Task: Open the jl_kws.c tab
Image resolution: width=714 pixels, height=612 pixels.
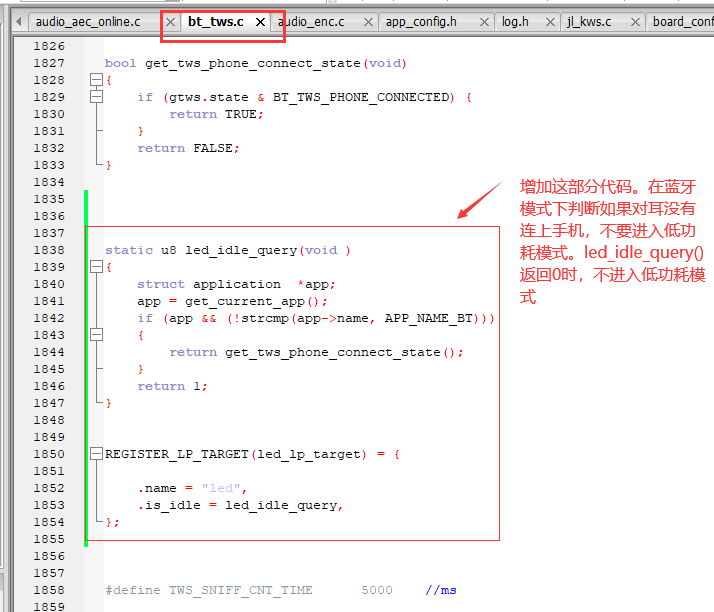Action: pos(589,22)
